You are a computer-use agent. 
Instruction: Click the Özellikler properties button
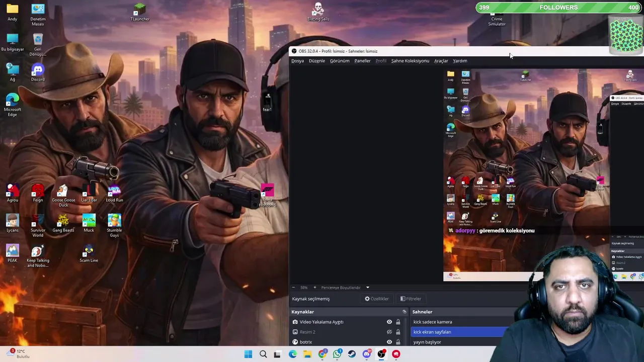click(377, 299)
